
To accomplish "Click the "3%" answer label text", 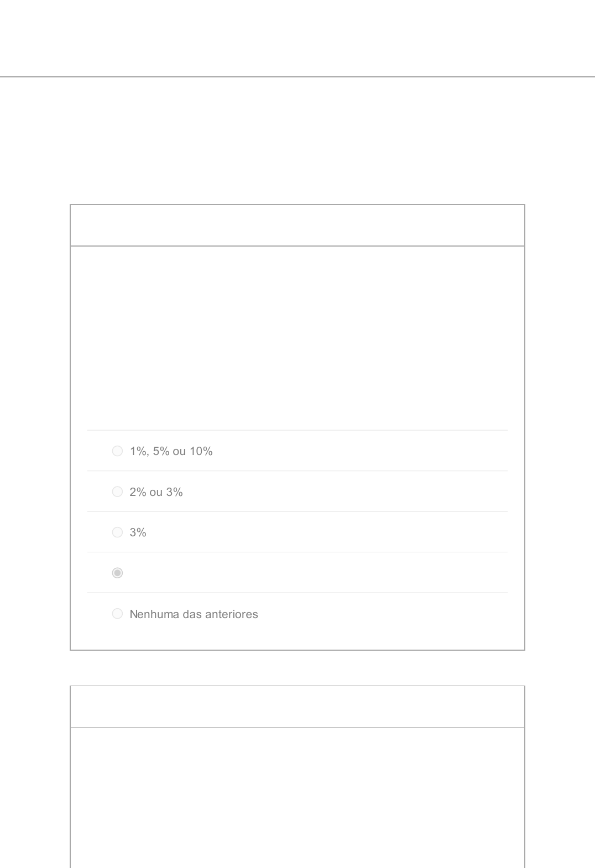I will tap(138, 532).
